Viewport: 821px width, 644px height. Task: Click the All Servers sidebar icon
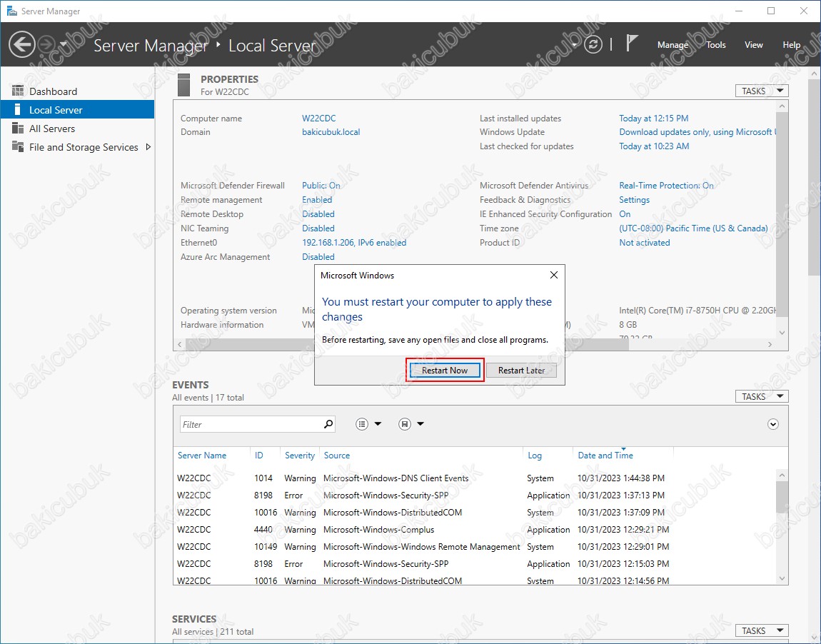pyautogui.click(x=18, y=129)
